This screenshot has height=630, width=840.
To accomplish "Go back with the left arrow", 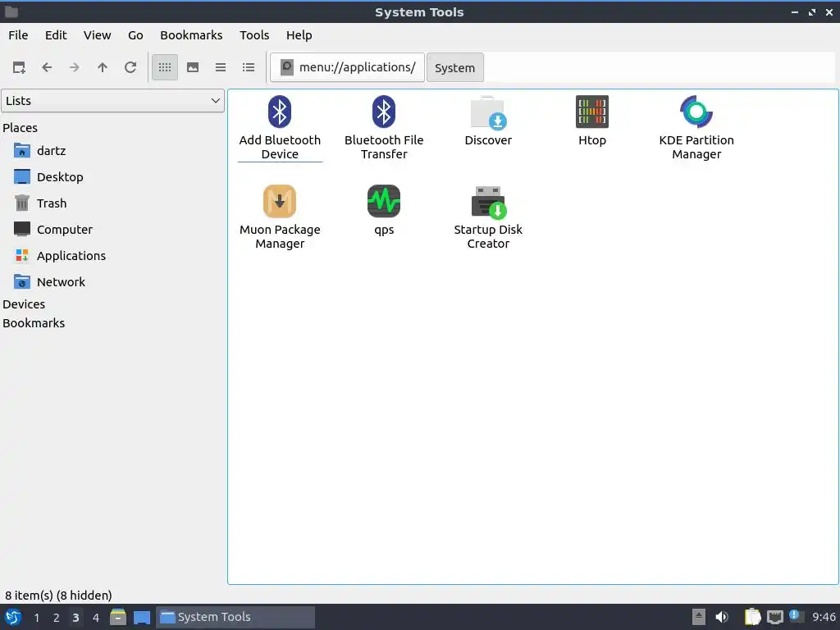I will [47, 67].
